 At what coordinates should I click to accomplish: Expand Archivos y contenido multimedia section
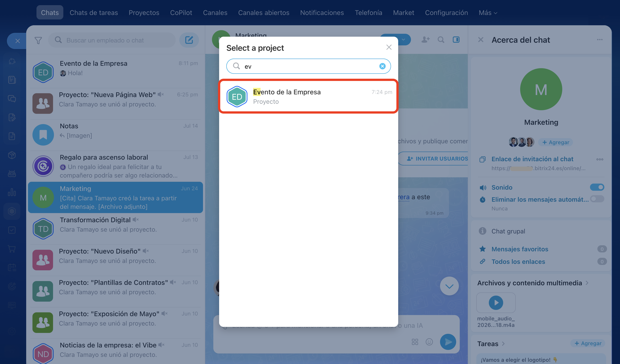pos(533,283)
